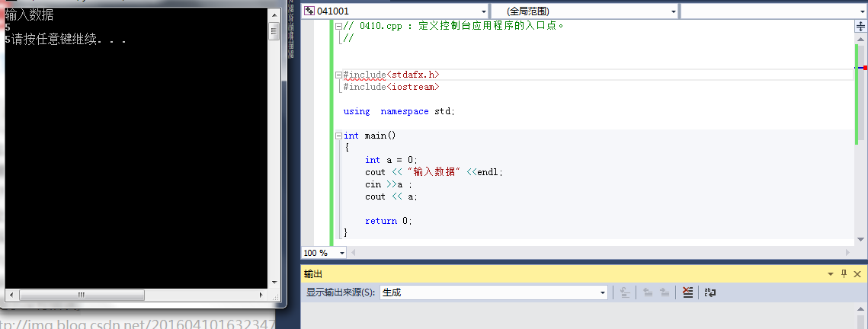Click the int a = 0; line
This screenshot has height=329, width=868.
[391, 160]
